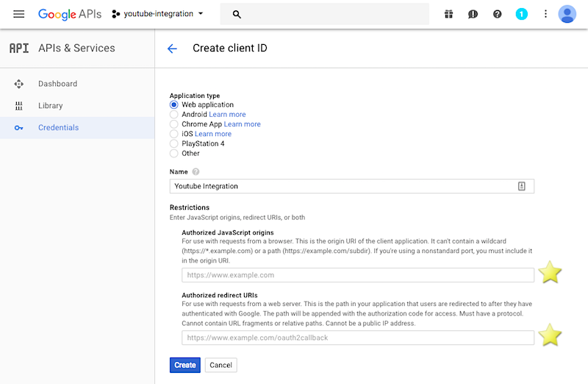Screen dimensions: 588x384
Task: Open the hamburger navigation menu
Action: pos(19,14)
